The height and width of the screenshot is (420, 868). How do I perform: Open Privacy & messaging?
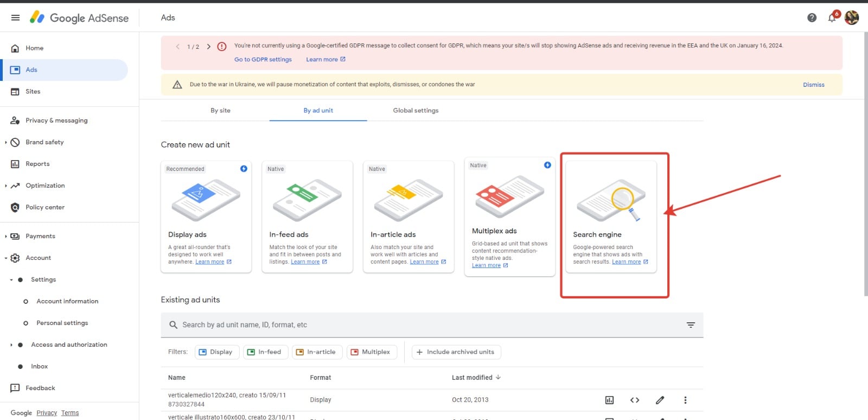pyautogui.click(x=56, y=120)
